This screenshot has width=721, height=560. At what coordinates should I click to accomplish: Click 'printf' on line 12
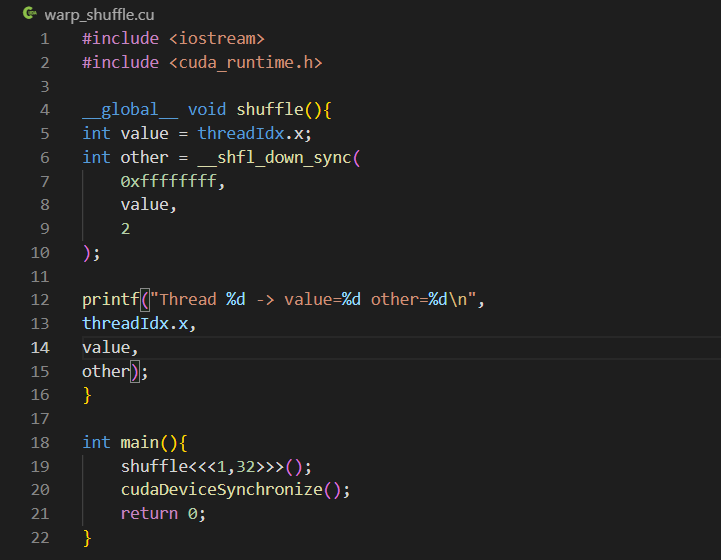[x=110, y=300]
